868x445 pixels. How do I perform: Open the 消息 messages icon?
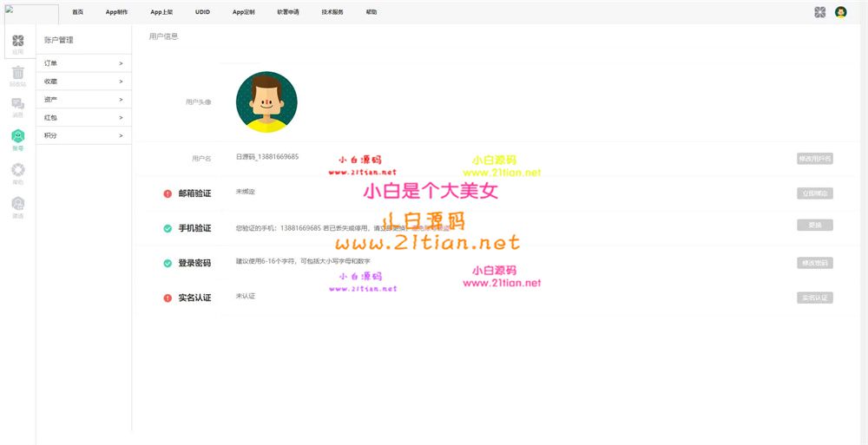coord(17,105)
